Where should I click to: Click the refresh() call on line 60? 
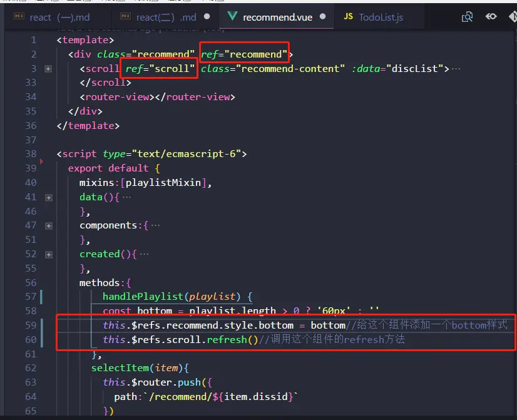pos(232,339)
